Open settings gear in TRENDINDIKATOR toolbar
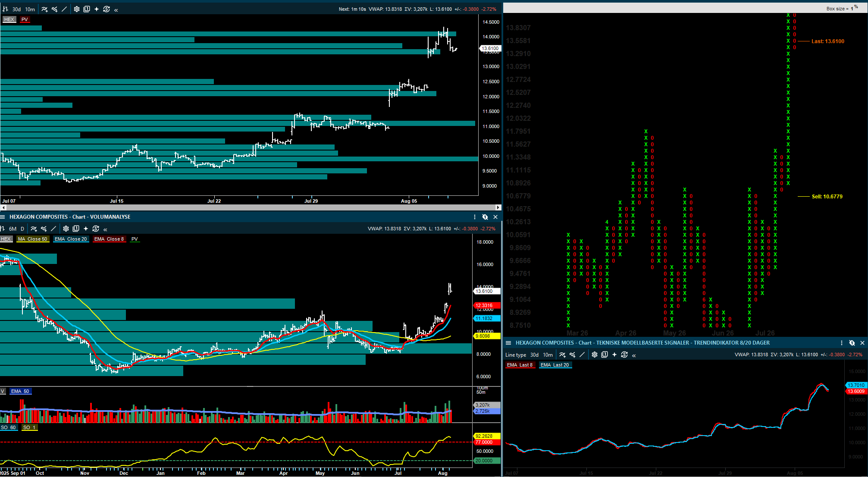The image size is (868, 477). pos(595,355)
